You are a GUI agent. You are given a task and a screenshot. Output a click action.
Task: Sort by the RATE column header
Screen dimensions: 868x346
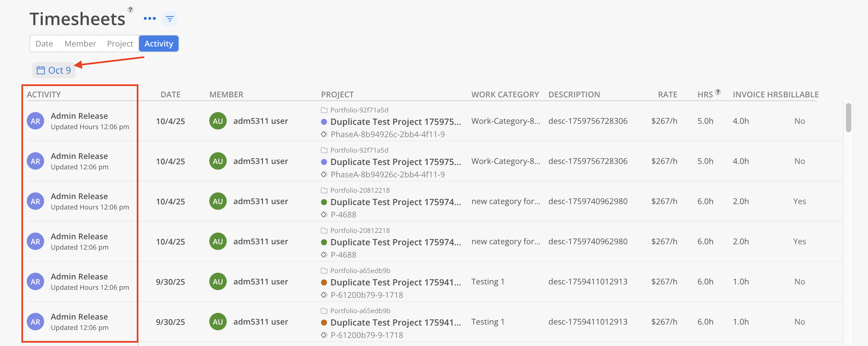(x=667, y=94)
